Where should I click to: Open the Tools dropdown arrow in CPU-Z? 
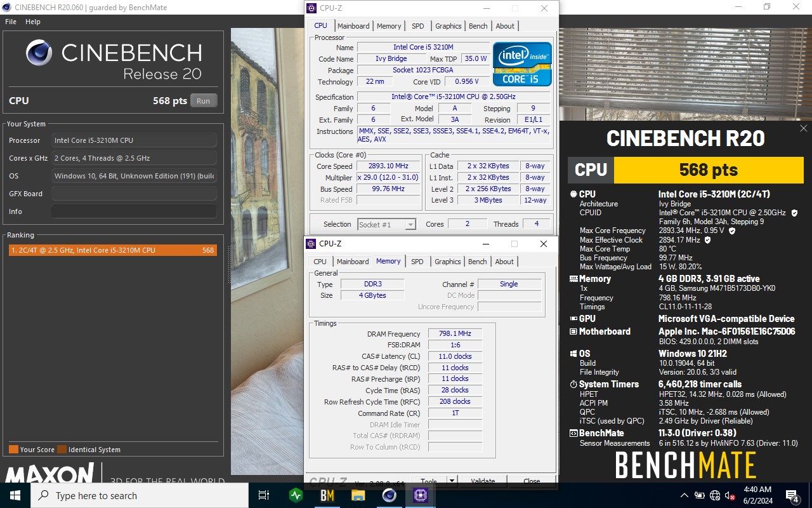tap(452, 481)
